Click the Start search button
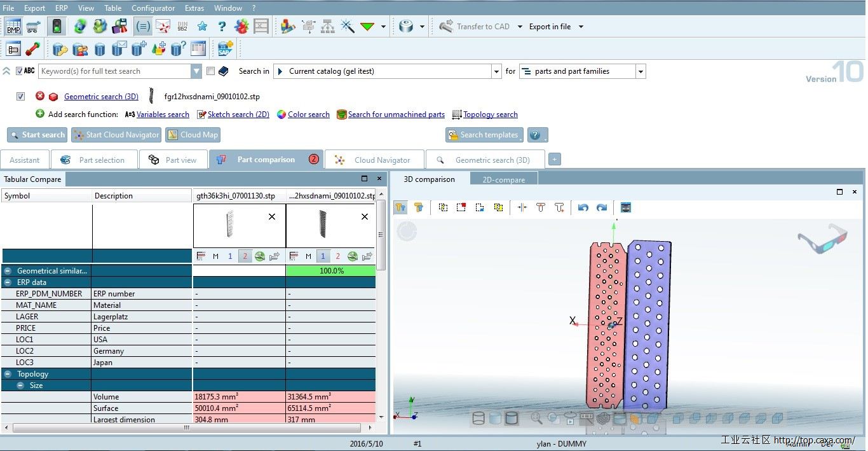 pyautogui.click(x=37, y=135)
